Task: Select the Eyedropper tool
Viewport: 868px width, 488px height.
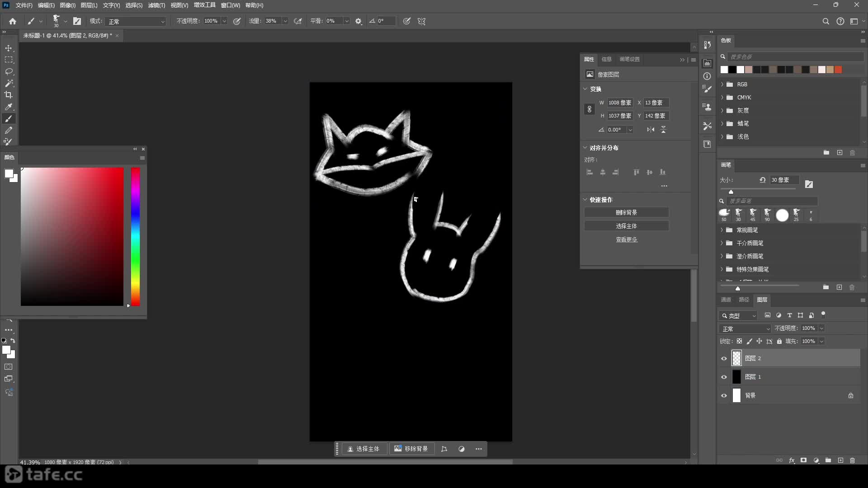Action: (9, 107)
